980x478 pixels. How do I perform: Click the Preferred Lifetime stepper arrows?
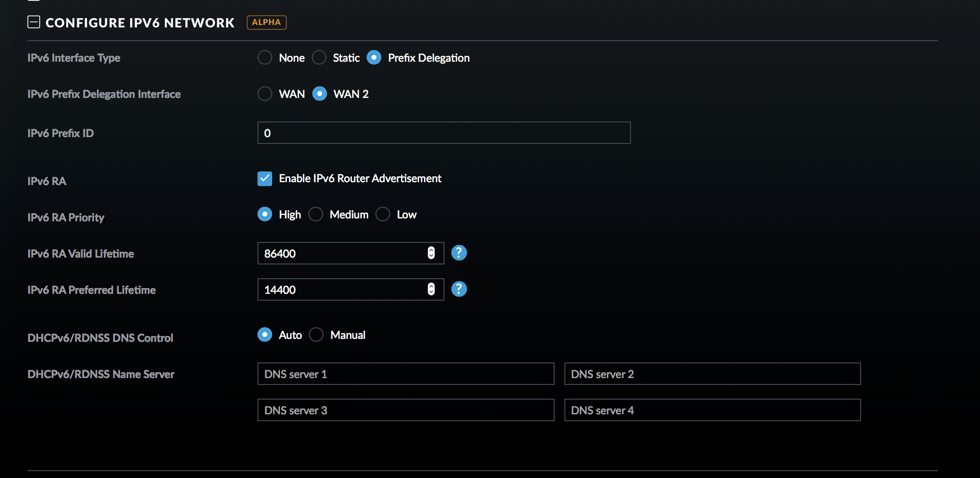(431, 289)
